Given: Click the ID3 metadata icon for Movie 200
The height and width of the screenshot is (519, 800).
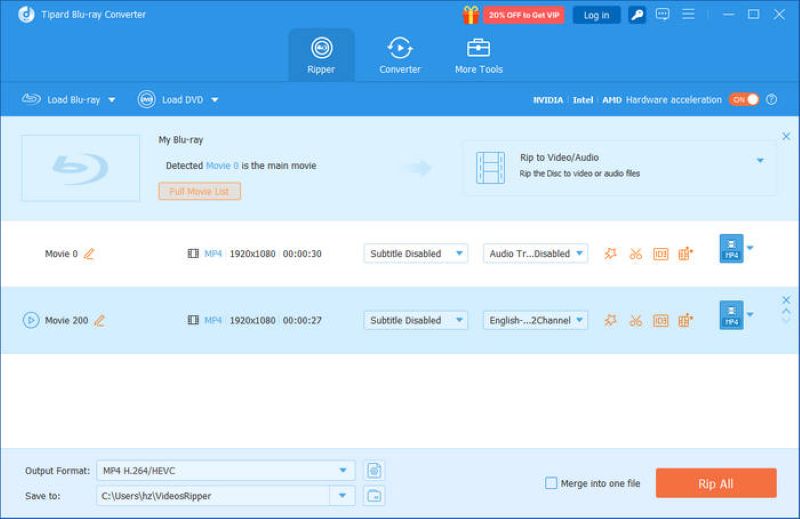Looking at the screenshot, I should [x=660, y=321].
